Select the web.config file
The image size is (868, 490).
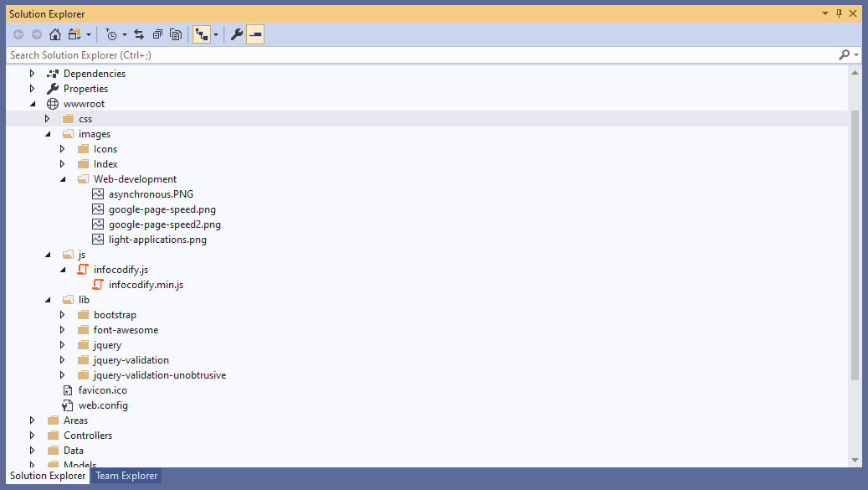[x=103, y=405]
